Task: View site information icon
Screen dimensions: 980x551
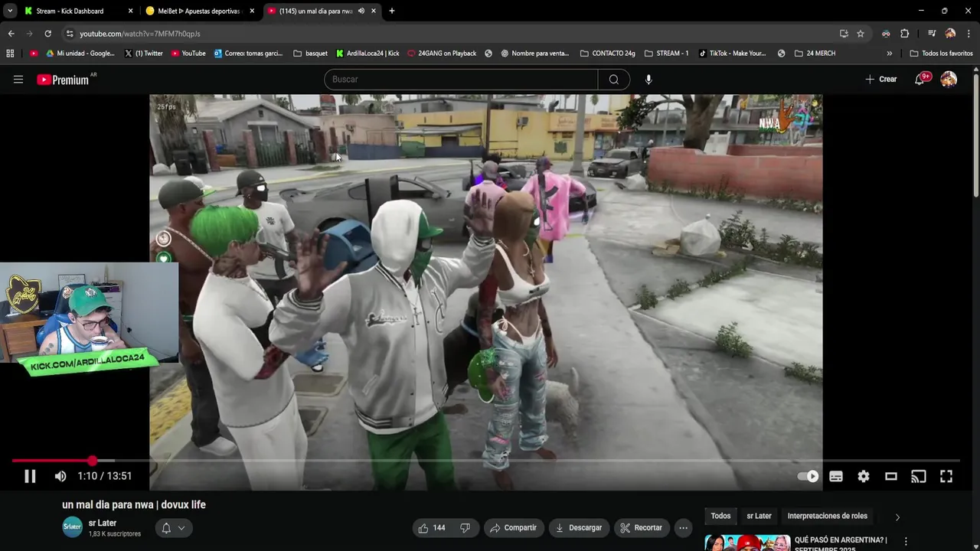Action: click(x=70, y=34)
